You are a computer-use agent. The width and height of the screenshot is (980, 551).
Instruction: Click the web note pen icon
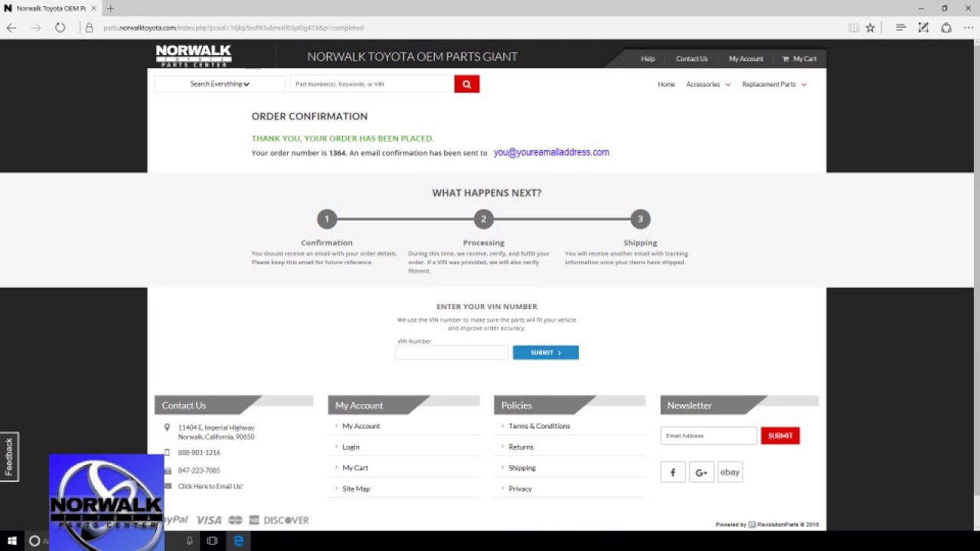[x=923, y=28]
